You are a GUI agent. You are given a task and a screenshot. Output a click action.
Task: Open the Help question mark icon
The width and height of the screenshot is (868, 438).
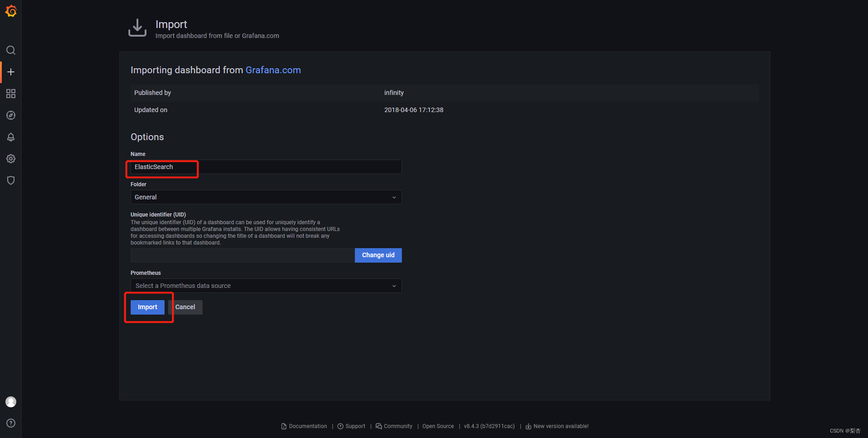tap(11, 423)
